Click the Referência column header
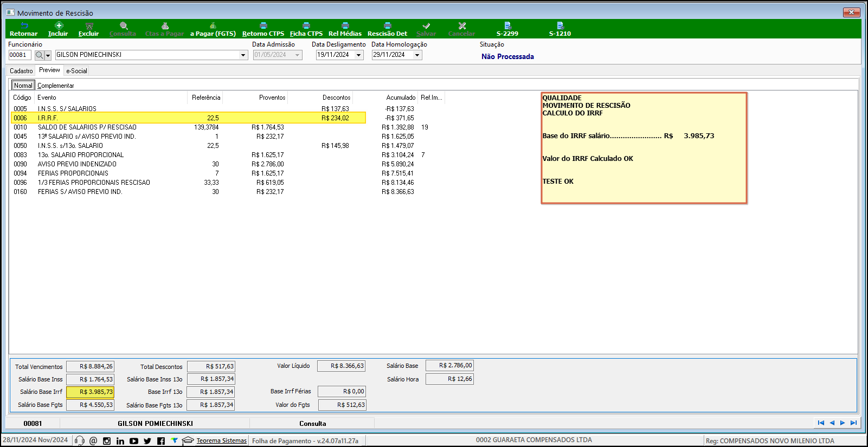Image resolution: width=868 pixels, height=447 pixels. click(205, 98)
